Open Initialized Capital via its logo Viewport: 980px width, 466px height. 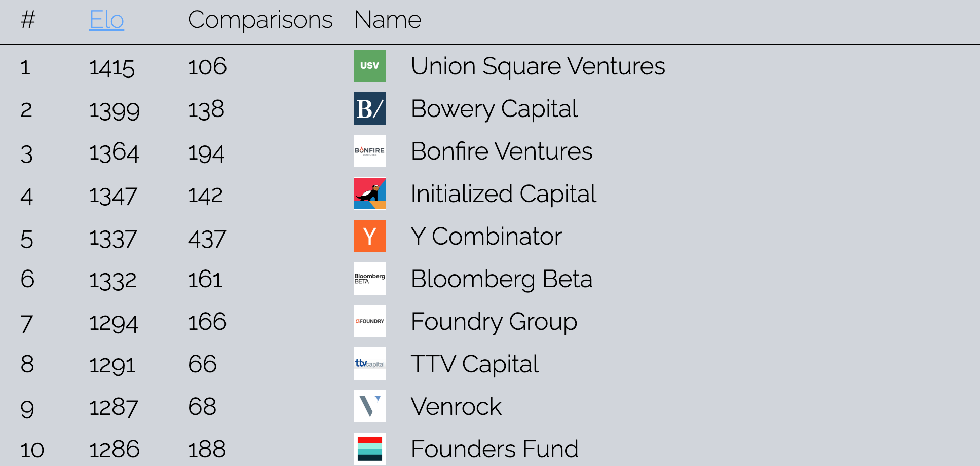coord(369,193)
